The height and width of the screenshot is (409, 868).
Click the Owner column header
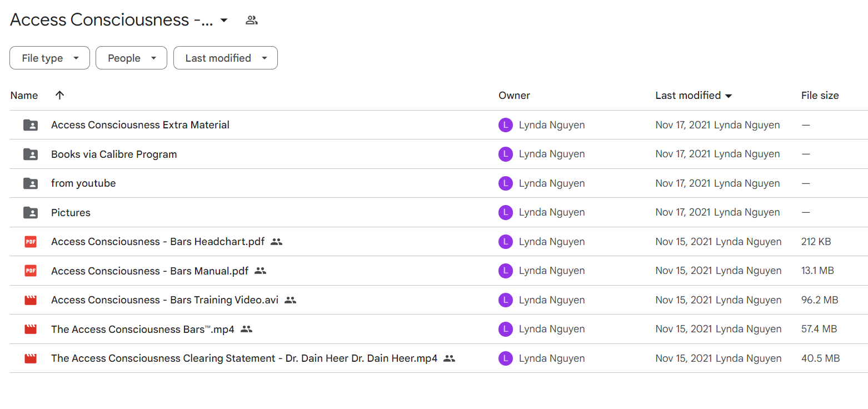514,96
